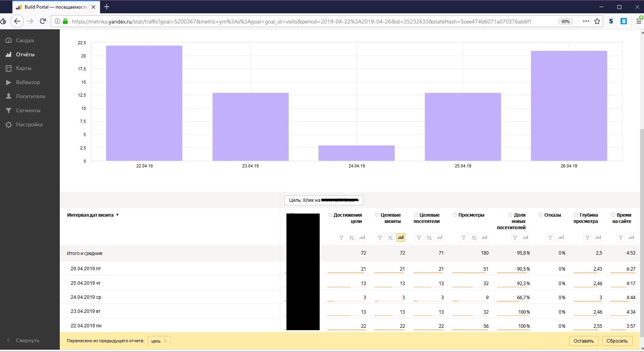Click chart icon under Целевые посетители
This screenshot has height=352, width=644.
[x=440, y=237]
